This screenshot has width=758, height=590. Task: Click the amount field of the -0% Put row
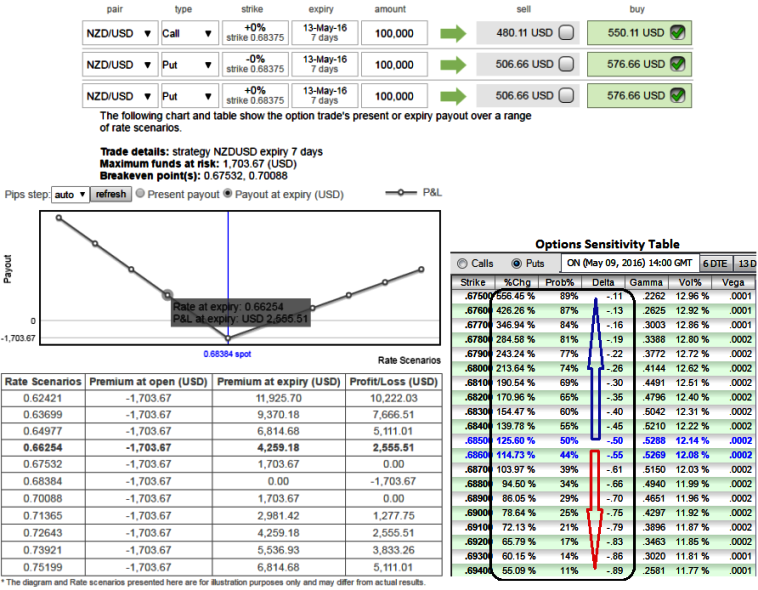(x=394, y=65)
